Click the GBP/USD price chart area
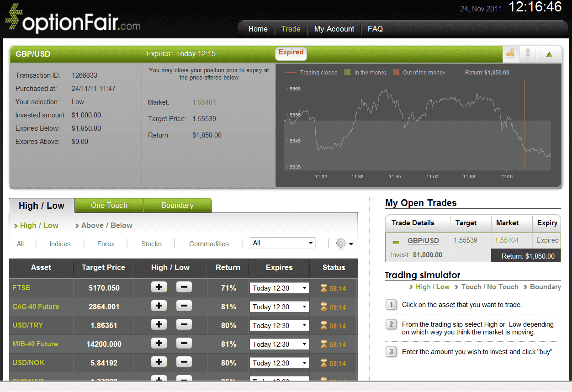The height and width of the screenshot is (392, 572). pyautogui.click(x=418, y=128)
